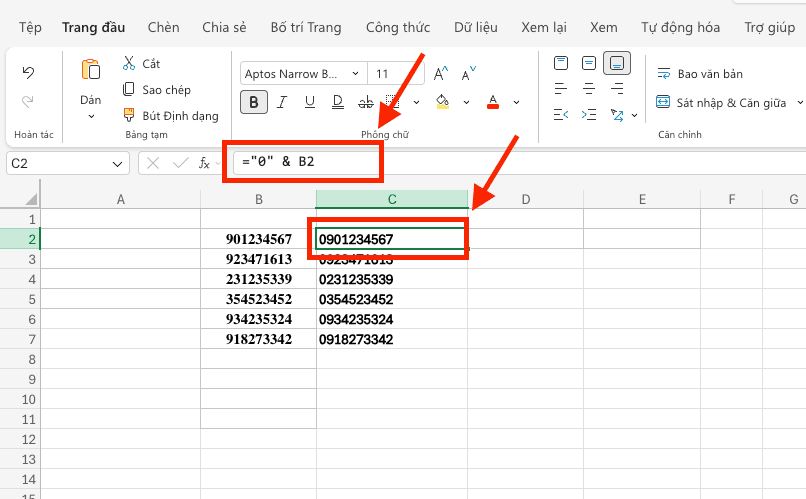Open the borders dropdown arrow
Viewport: 806px width, 499px height.
(x=416, y=102)
